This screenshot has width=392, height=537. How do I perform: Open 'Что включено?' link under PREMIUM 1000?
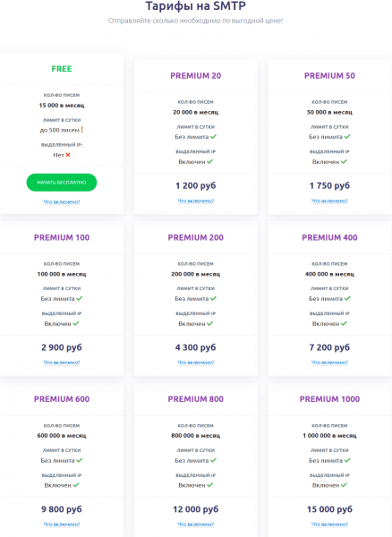coord(329,524)
